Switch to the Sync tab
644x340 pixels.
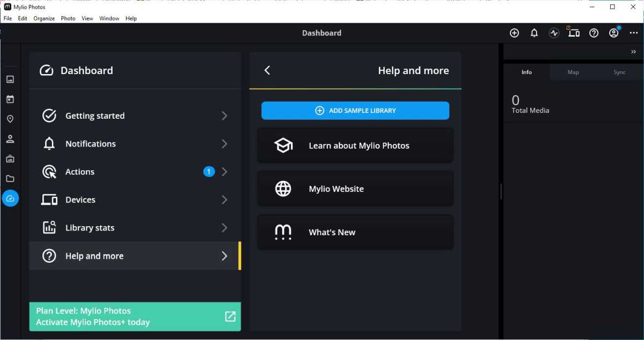click(619, 72)
